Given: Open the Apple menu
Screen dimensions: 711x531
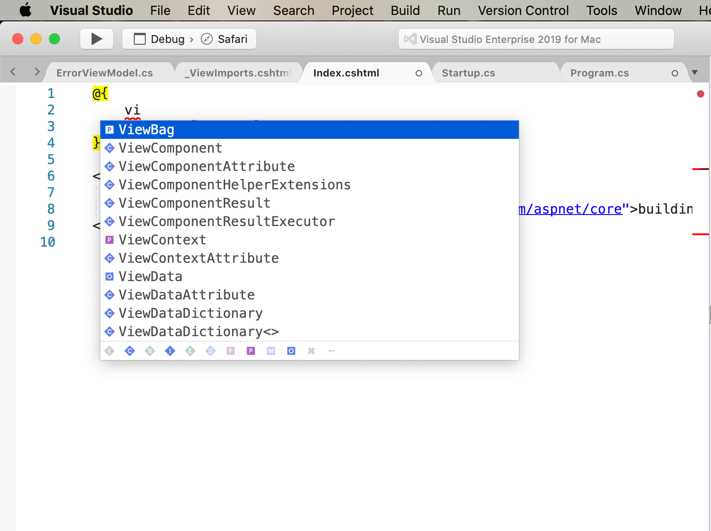Looking at the screenshot, I should coord(25,10).
